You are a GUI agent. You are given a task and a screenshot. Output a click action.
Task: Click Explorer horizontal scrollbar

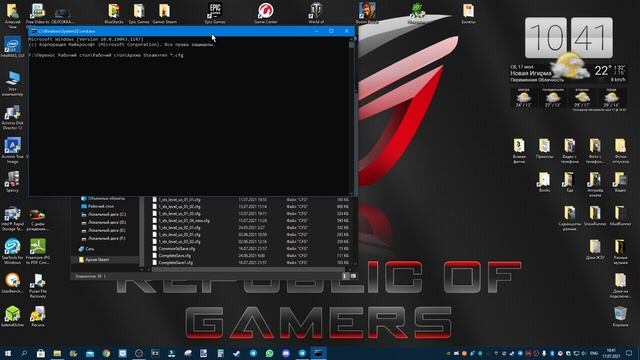point(248,269)
